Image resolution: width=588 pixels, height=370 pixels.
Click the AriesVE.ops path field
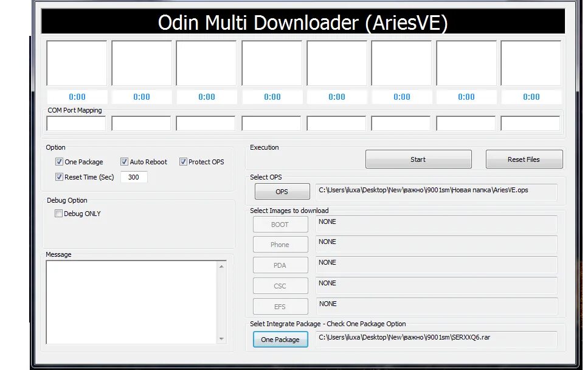click(x=437, y=192)
